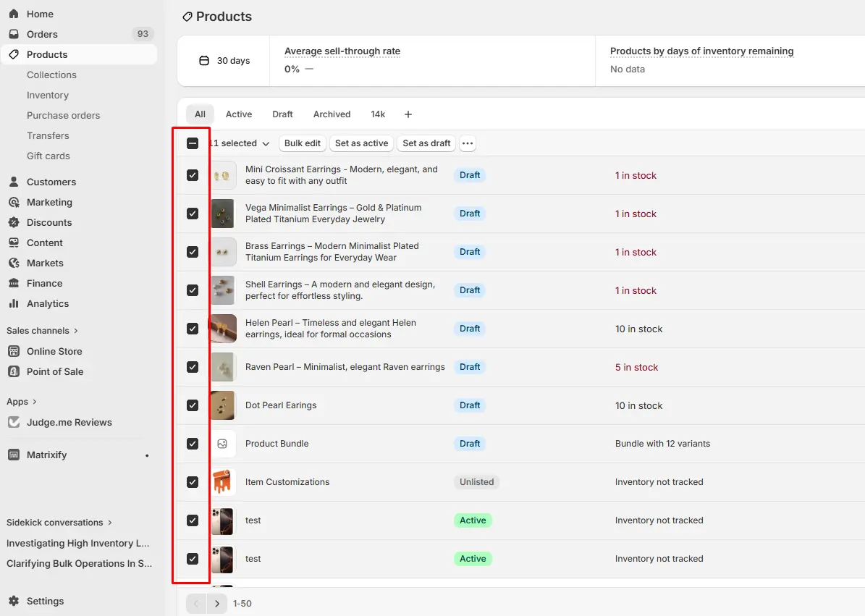Click Set as active button

(x=361, y=143)
